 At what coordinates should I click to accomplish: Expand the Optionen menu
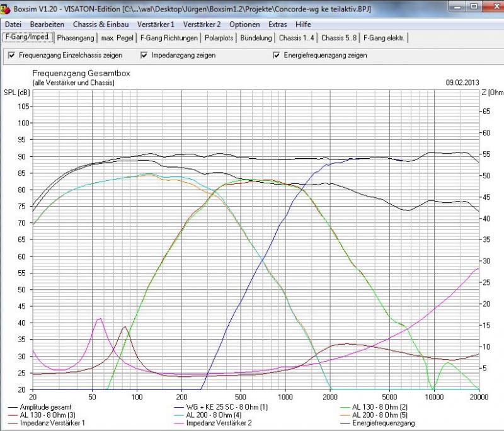[x=244, y=25]
